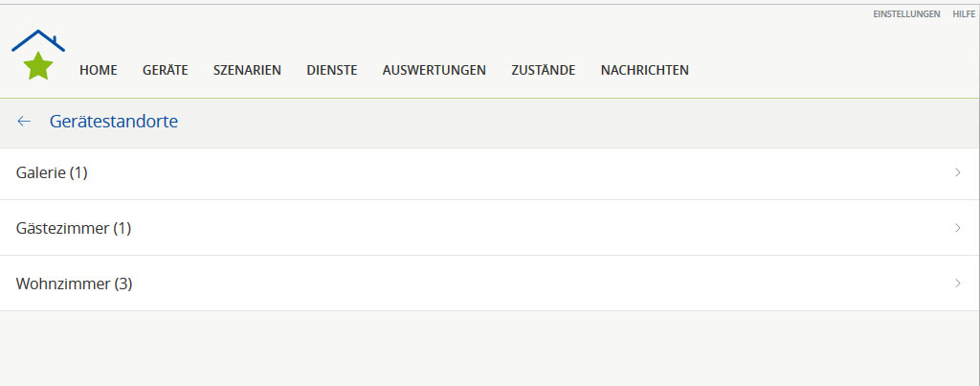Viewport: 980px width, 386px height.
Task: Click the Gerätestandorte page title
Action: click(114, 122)
